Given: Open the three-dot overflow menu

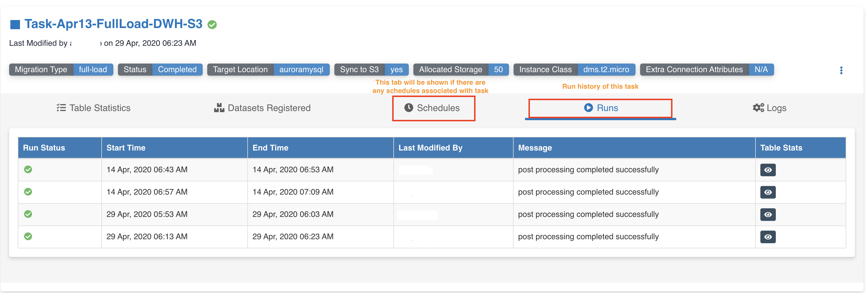Looking at the screenshot, I should point(841,70).
